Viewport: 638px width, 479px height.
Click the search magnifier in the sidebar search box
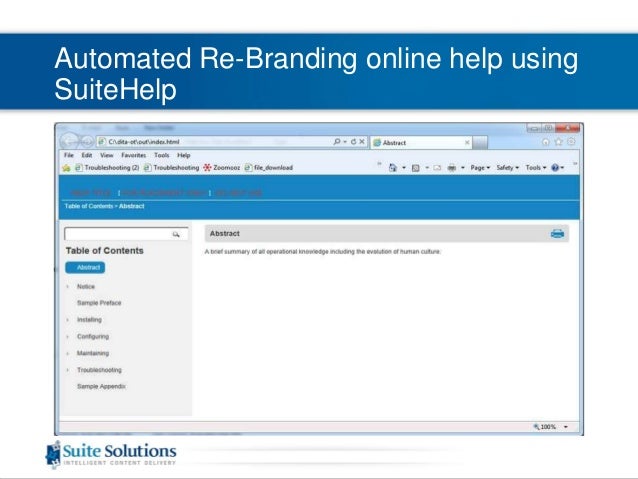[x=176, y=234]
